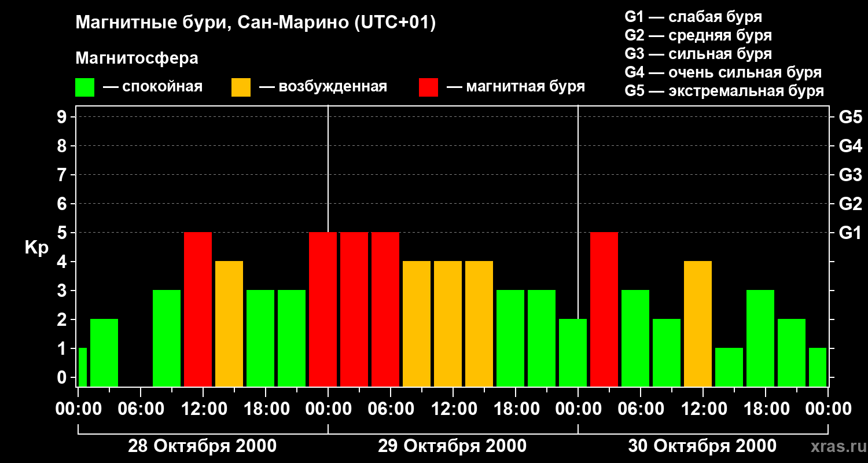This screenshot has height=463, width=868.
Task: Select the orange Kp 4 bar after 12:00 on 28 October
Action: click(x=229, y=324)
